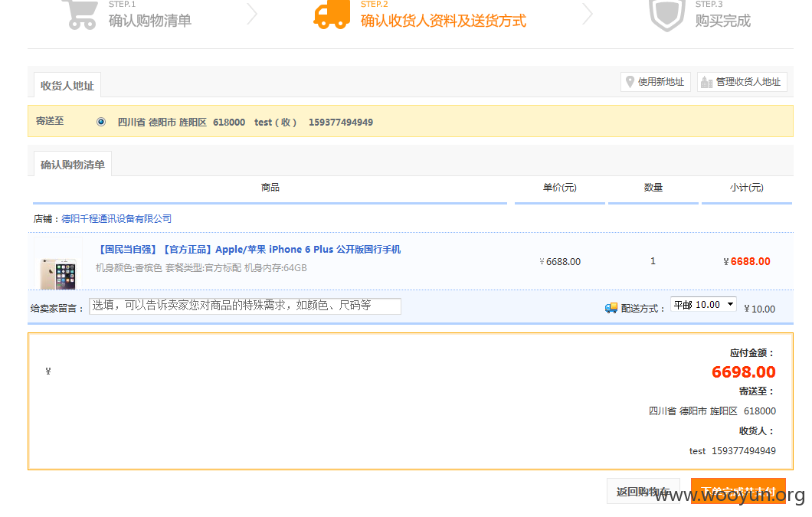This screenshot has width=812, height=517.
Task: Click the 管理收货人地址 button
Action: point(742,82)
